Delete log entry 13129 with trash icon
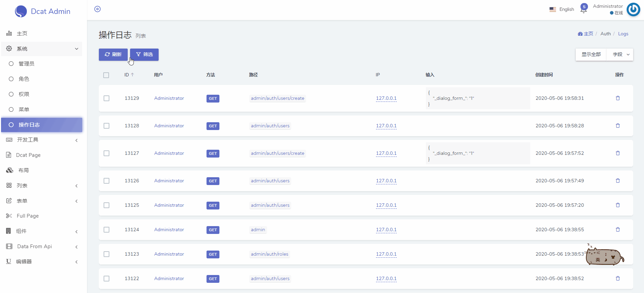 (x=618, y=98)
